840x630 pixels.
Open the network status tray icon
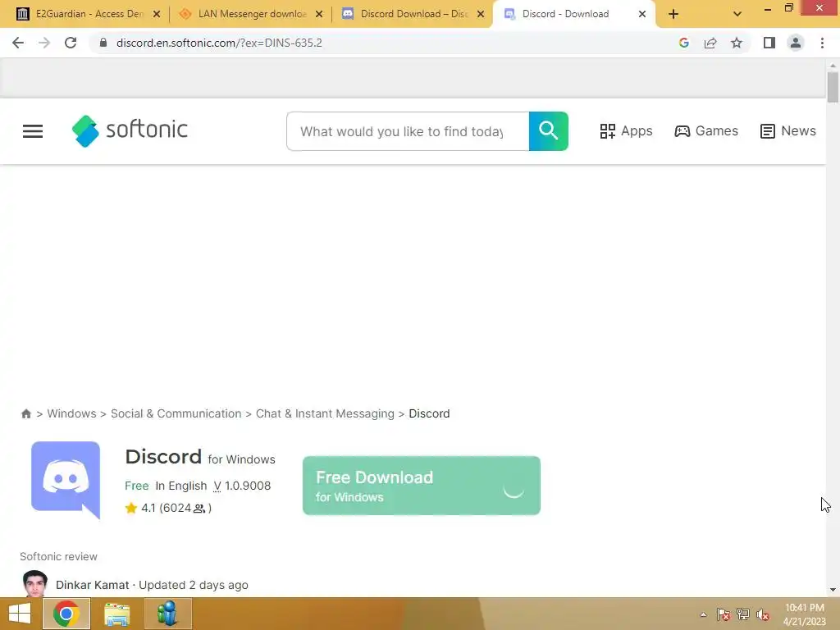click(743, 614)
